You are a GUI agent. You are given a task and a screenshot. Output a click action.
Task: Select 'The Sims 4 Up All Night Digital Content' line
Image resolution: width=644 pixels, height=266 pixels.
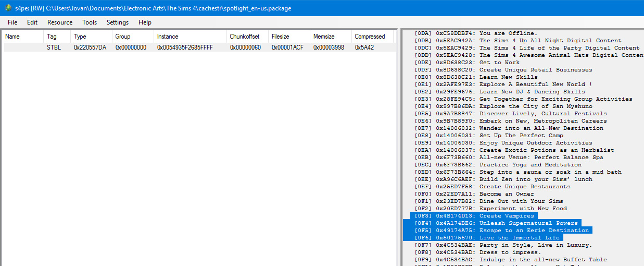pyautogui.click(x=518, y=41)
